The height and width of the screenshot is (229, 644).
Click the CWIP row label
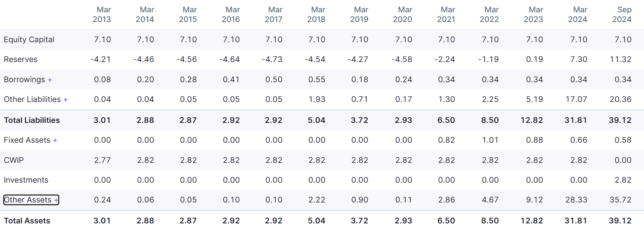13,160
